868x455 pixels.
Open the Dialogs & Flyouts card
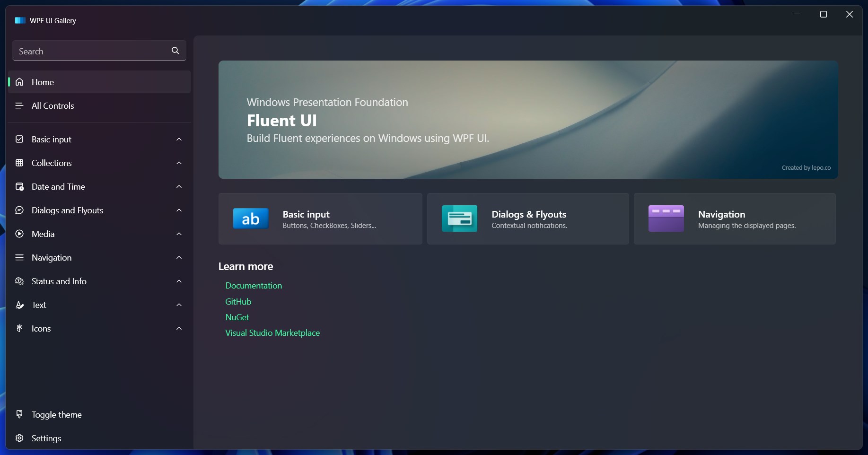tap(528, 219)
